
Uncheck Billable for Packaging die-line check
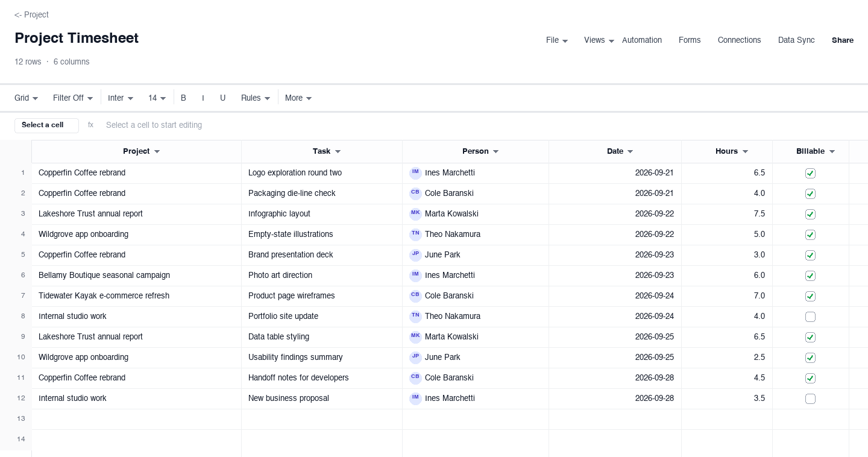click(x=810, y=194)
